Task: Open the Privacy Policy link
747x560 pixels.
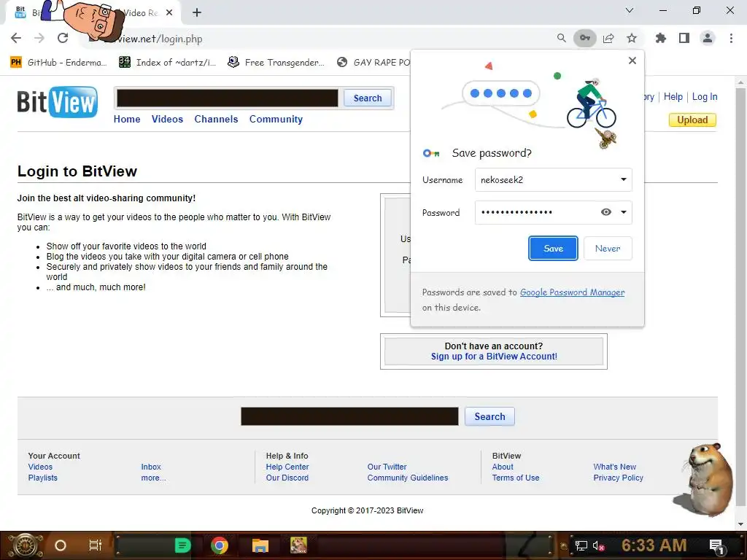Action: [x=618, y=478]
